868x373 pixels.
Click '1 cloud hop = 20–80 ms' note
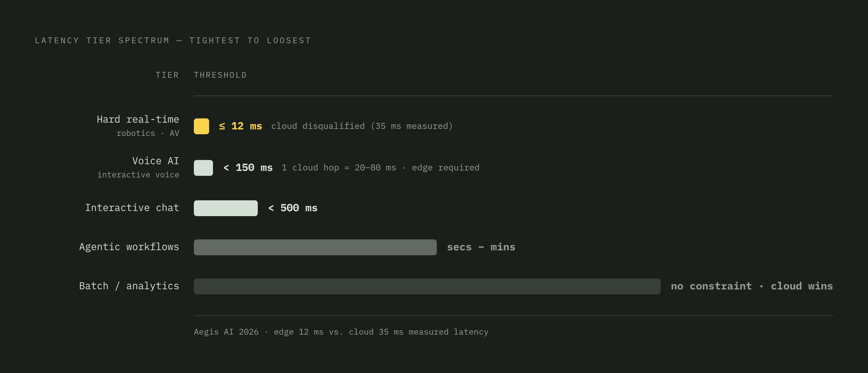pos(339,168)
